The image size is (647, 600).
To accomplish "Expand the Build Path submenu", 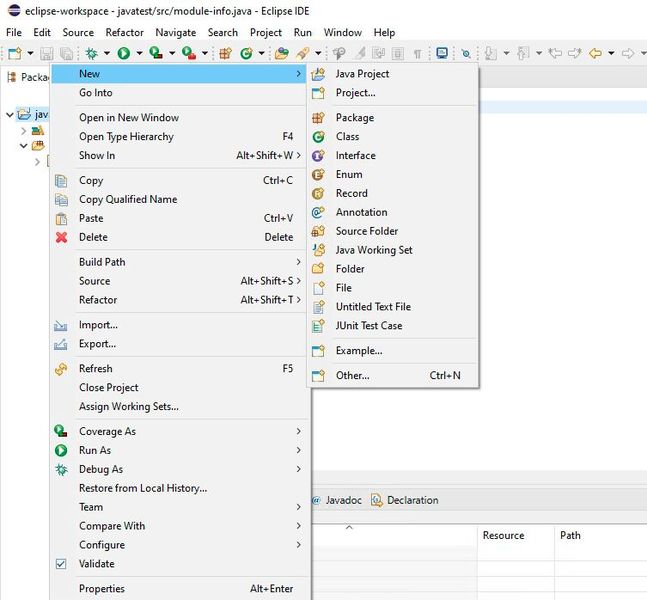I will point(179,262).
